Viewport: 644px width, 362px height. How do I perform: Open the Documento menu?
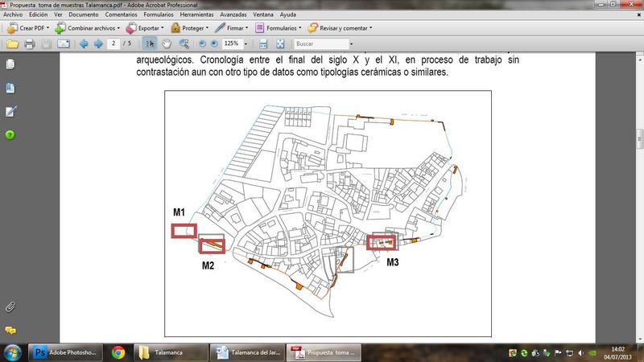pos(84,14)
